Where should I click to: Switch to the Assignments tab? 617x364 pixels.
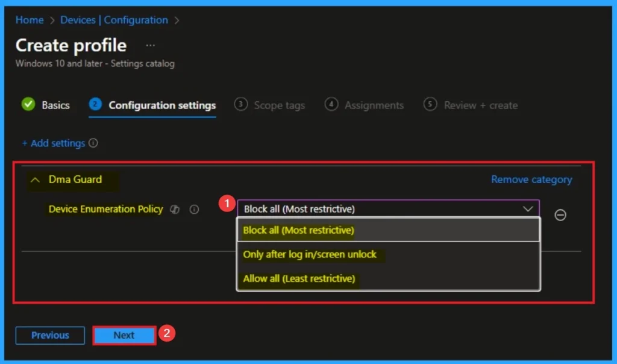[374, 105]
